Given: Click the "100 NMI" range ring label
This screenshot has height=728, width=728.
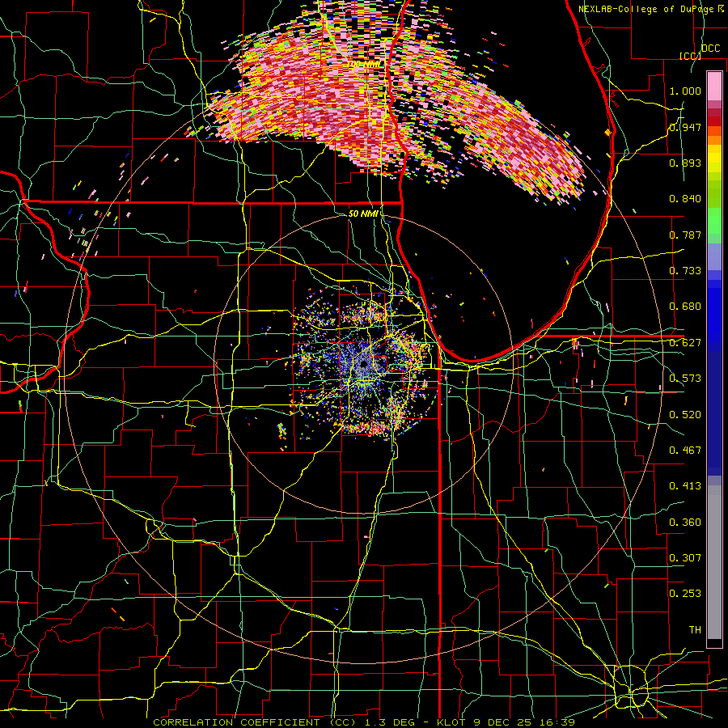Looking at the screenshot, I should point(365,64).
